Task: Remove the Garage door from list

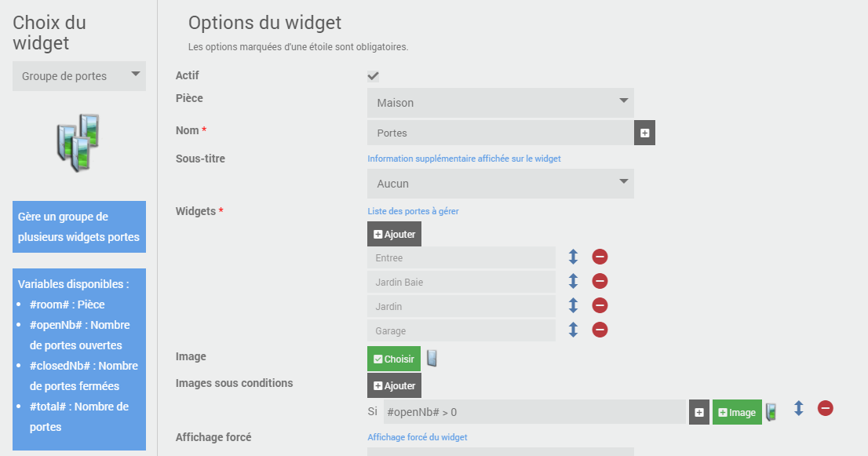Action: [x=600, y=330]
